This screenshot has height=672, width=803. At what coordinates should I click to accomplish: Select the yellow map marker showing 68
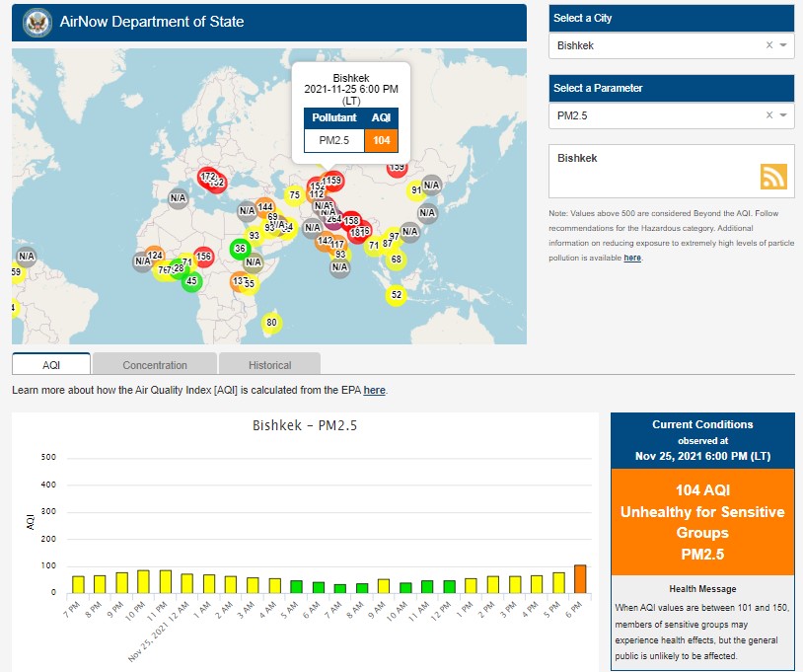(396, 261)
